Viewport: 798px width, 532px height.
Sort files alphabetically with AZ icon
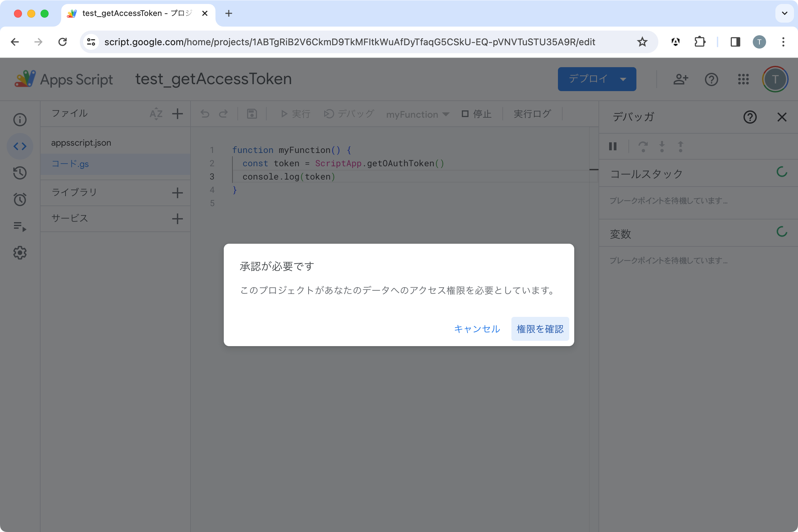156,114
